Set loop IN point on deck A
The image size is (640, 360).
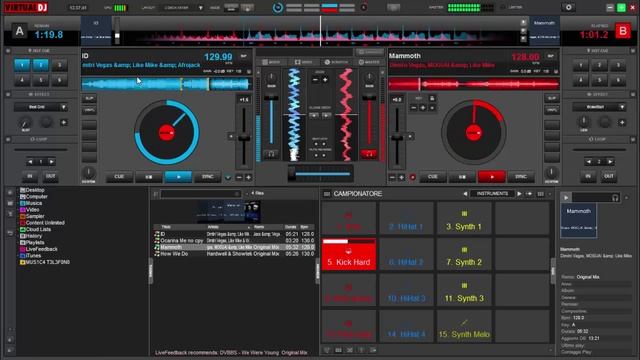coord(30,176)
